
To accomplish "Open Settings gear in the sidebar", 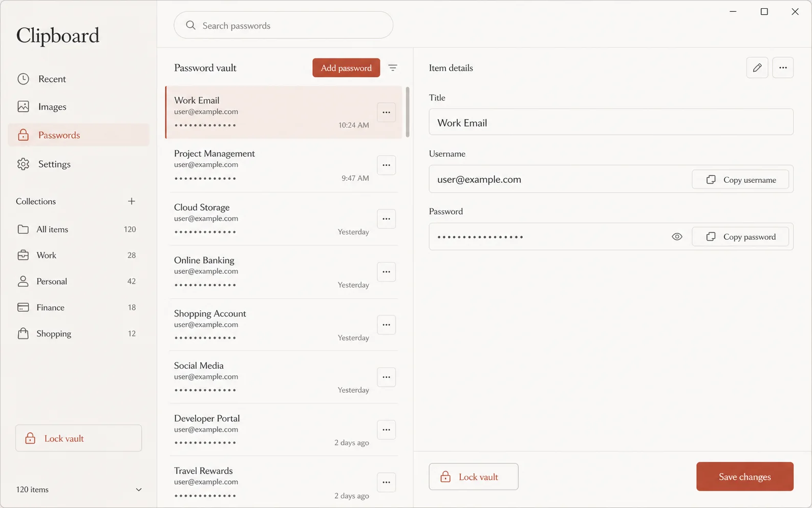I will tap(23, 164).
